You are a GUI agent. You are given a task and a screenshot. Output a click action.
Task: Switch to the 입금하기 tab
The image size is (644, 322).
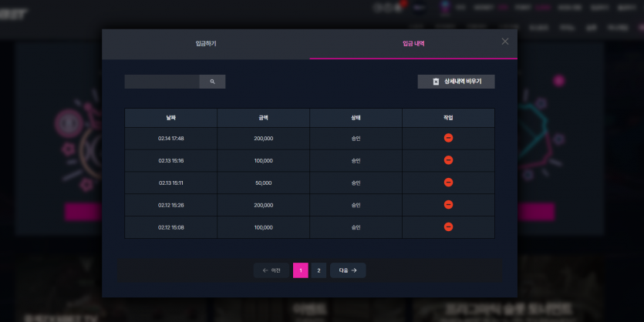(x=206, y=43)
